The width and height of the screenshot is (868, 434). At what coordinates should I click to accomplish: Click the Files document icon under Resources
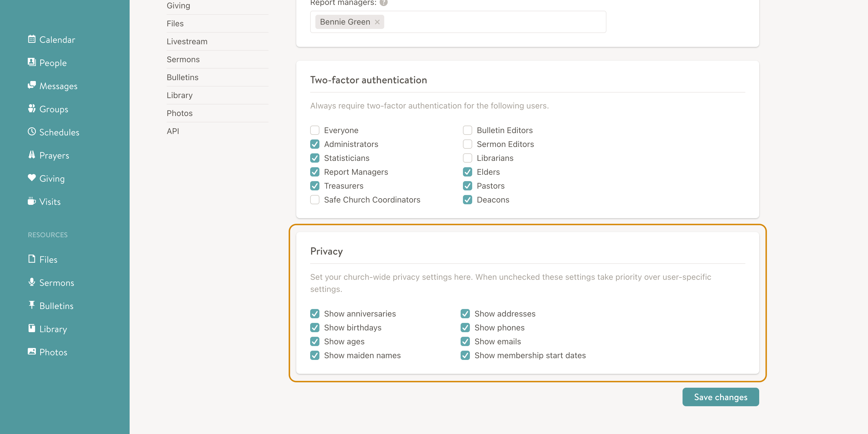(x=32, y=259)
